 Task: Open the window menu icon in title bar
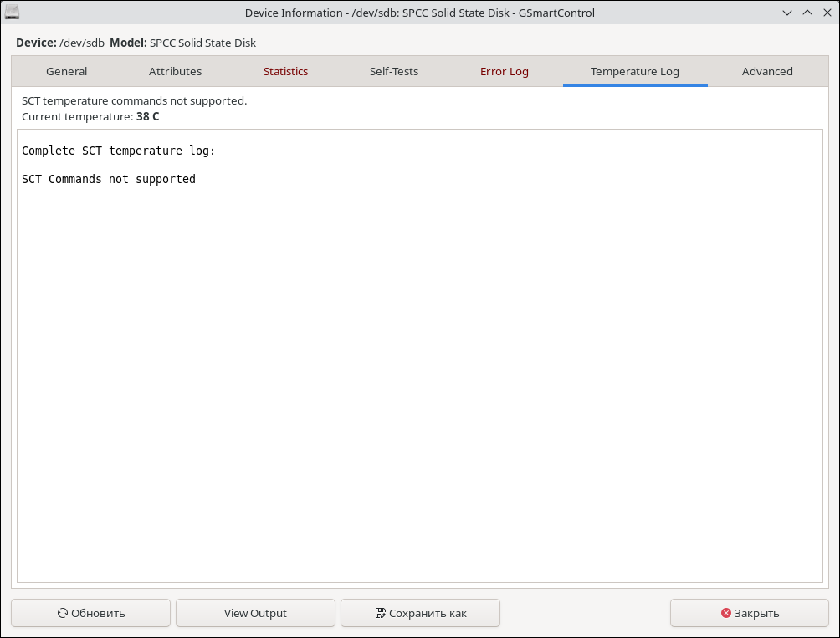click(x=13, y=13)
